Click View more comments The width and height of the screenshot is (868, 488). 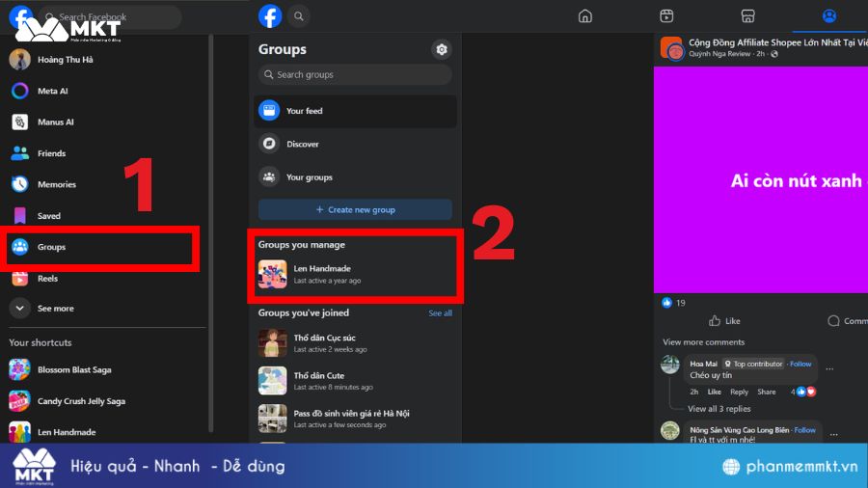[703, 342]
